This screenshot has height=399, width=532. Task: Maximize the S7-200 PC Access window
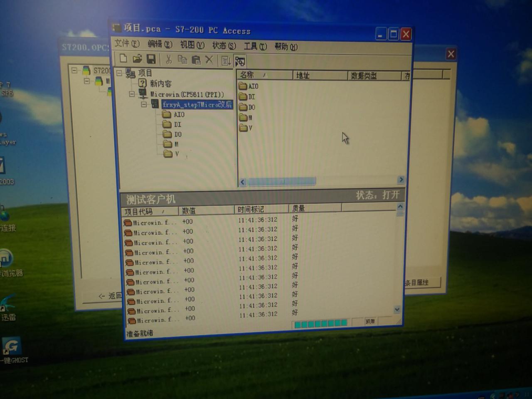click(x=393, y=34)
